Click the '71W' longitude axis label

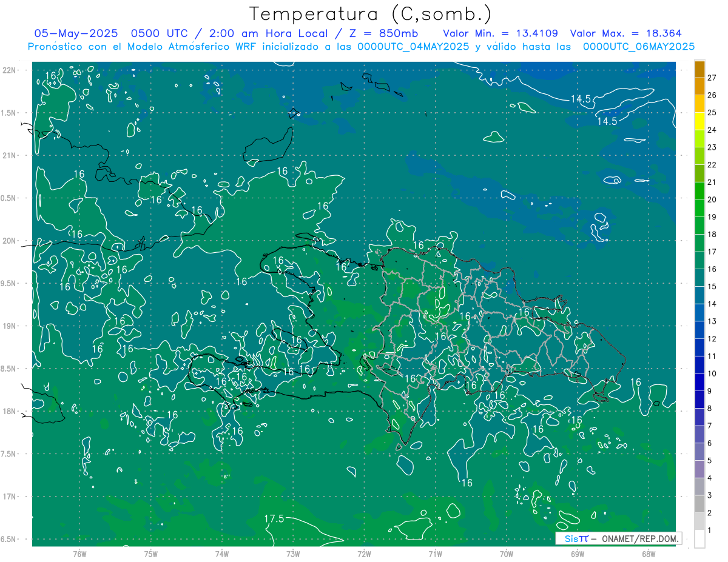[435, 554]
